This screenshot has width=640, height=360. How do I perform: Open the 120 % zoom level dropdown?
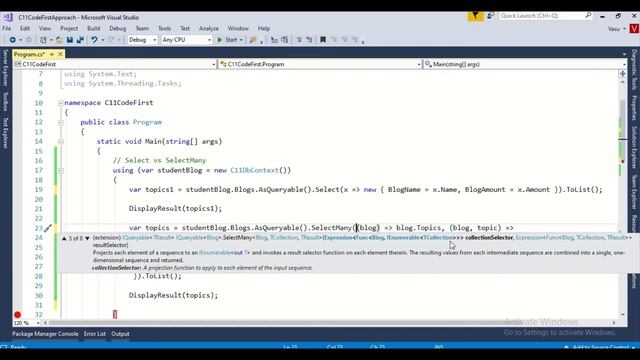pyautogui.click(x=26, y=323)
